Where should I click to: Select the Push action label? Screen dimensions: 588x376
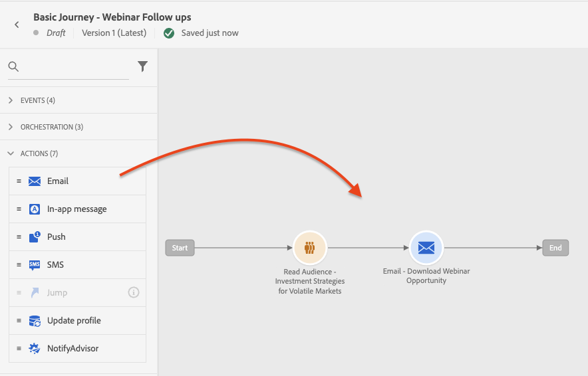coord(57,236)
